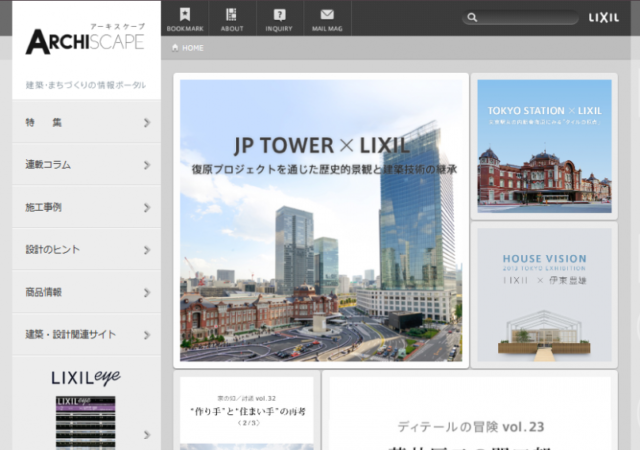Click the home icon in breadcrumb
The image size is (640, 450).
click(x=175, y=48)
